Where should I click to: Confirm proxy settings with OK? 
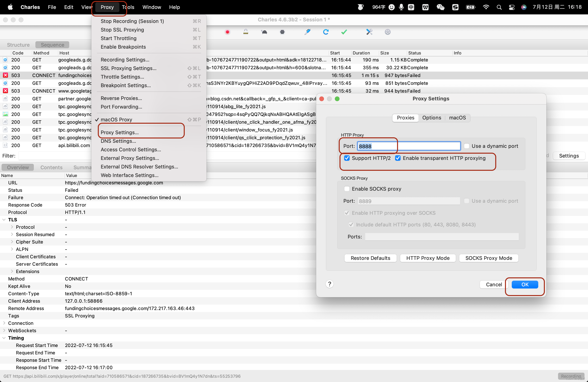tap(525, 285)
